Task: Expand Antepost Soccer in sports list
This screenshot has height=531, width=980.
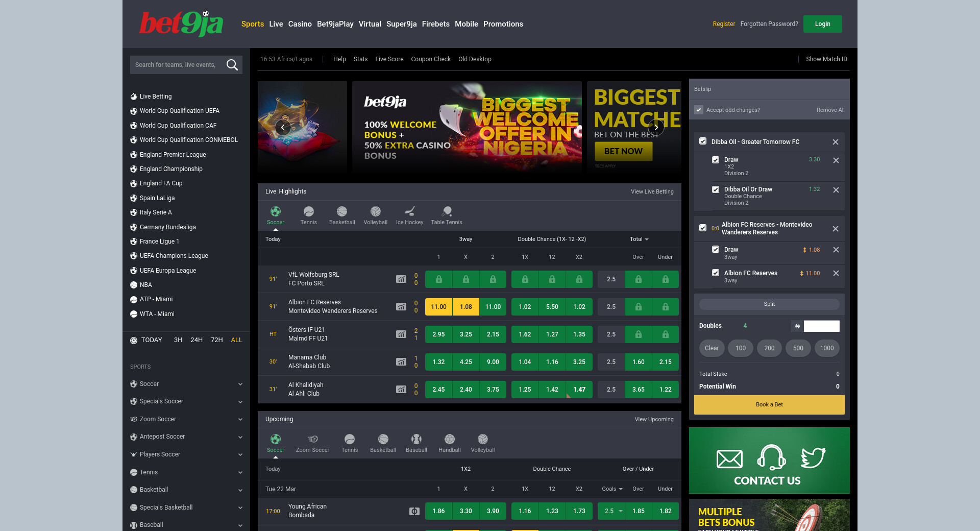Action: tap(240, 437)
